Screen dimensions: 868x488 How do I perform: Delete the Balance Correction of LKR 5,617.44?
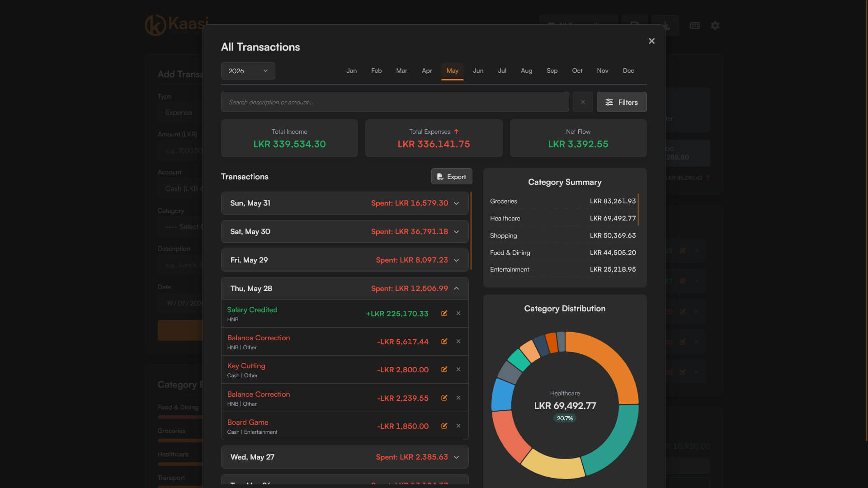(458, 342)
